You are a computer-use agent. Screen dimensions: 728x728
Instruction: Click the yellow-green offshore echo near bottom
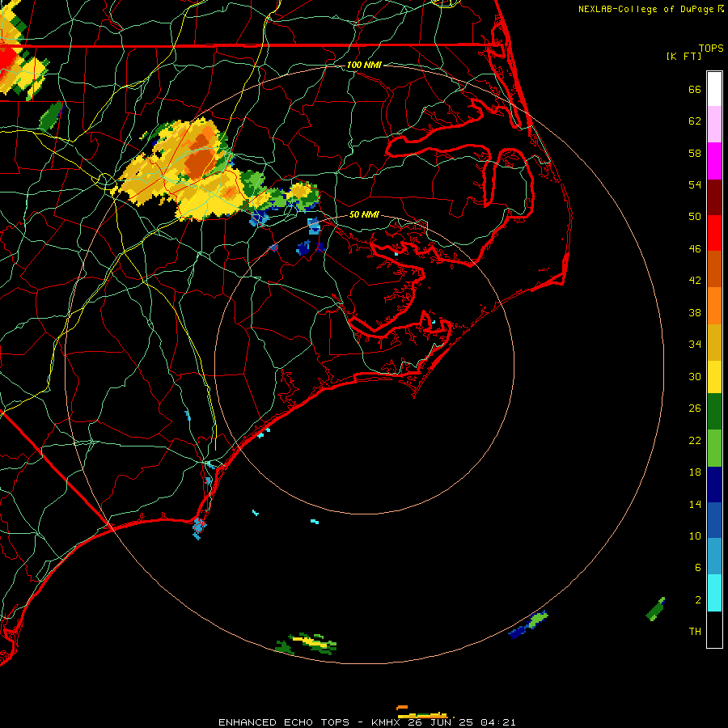[x=307, y=643]
